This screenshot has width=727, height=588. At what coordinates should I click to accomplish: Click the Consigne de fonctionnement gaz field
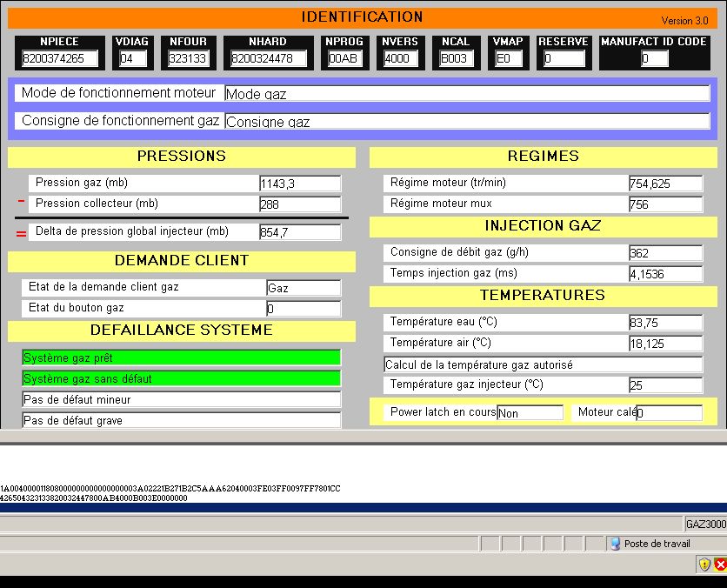click(x=467, y=122)
